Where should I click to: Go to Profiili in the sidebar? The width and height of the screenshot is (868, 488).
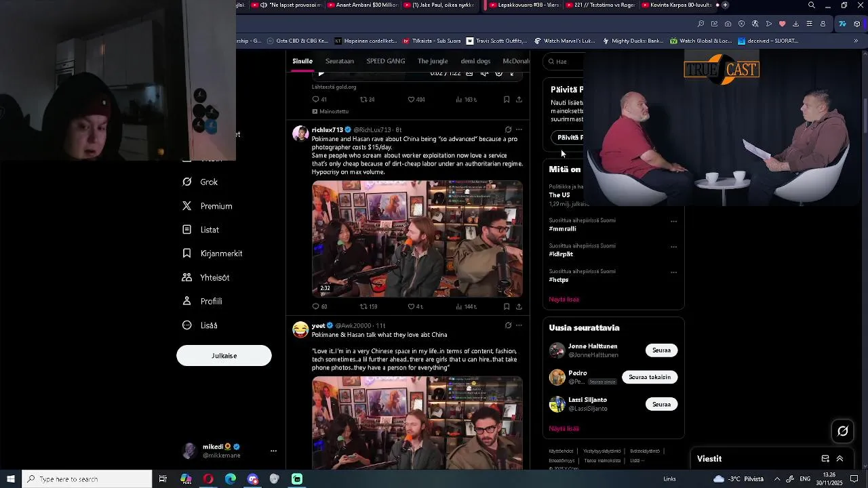202,302
